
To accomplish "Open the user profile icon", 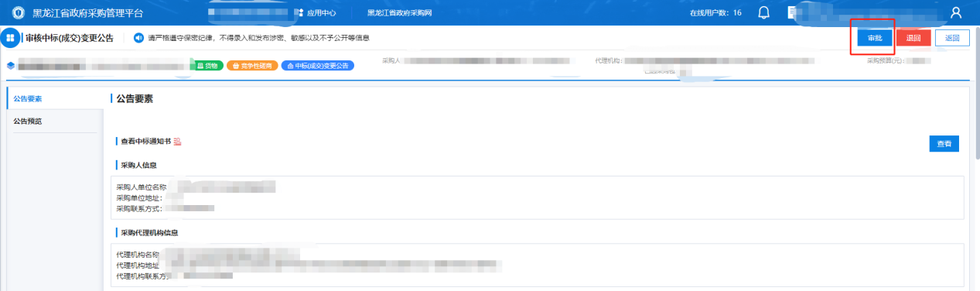I will click(x=956, y=12).
